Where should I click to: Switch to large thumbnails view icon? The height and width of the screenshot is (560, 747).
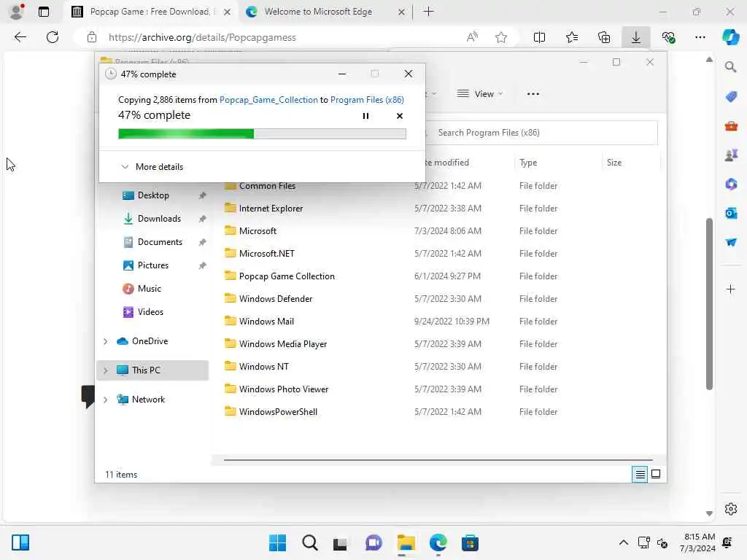pyautogui.click(x=656, y=474)
